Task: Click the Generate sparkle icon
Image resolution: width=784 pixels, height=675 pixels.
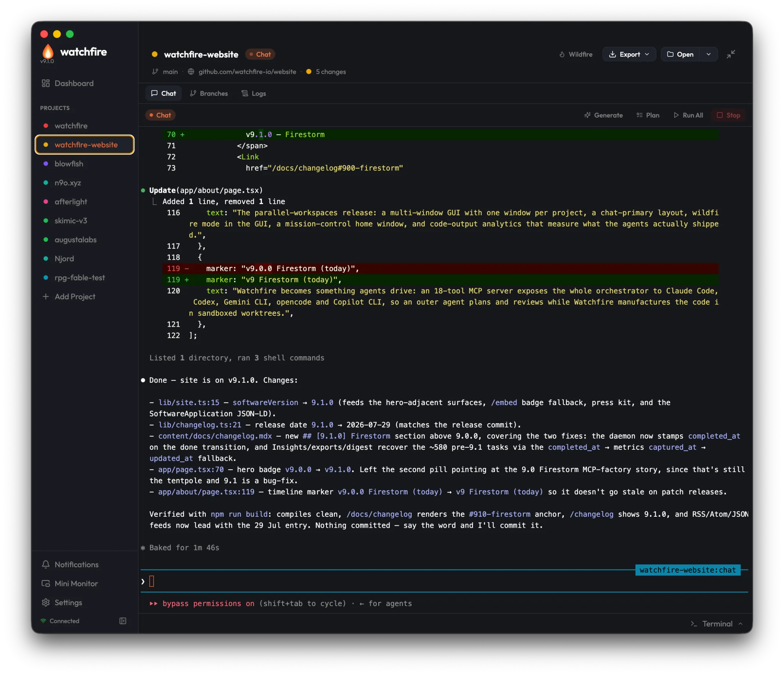Action: (x=587, y=115)
